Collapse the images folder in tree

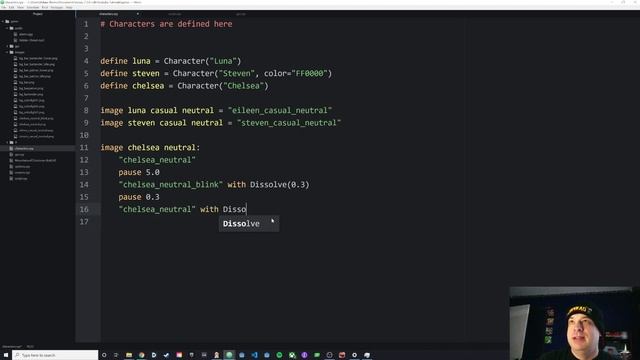click(x=7, y=52)
